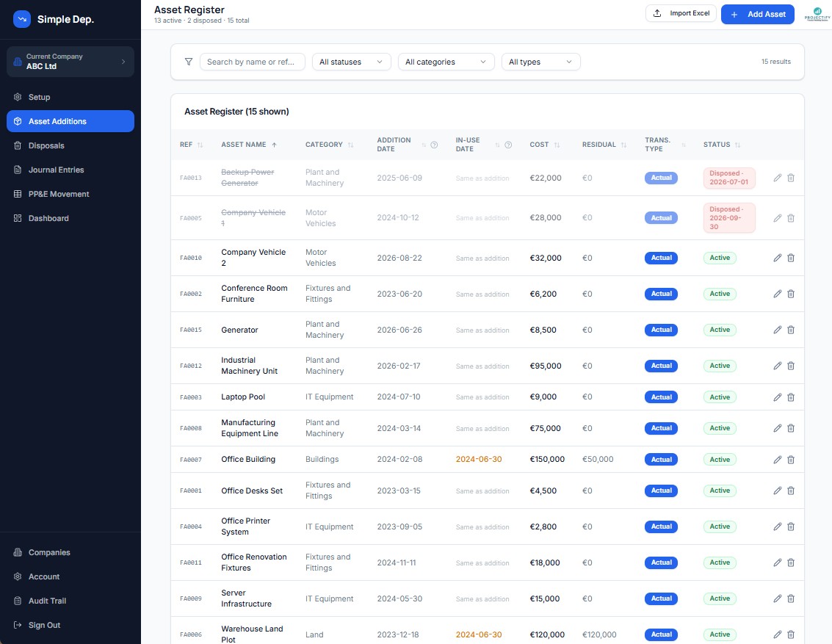Click edit pencil for Conference Room Furniture
Screen dimensions: 832x644
tap(778, 294)
